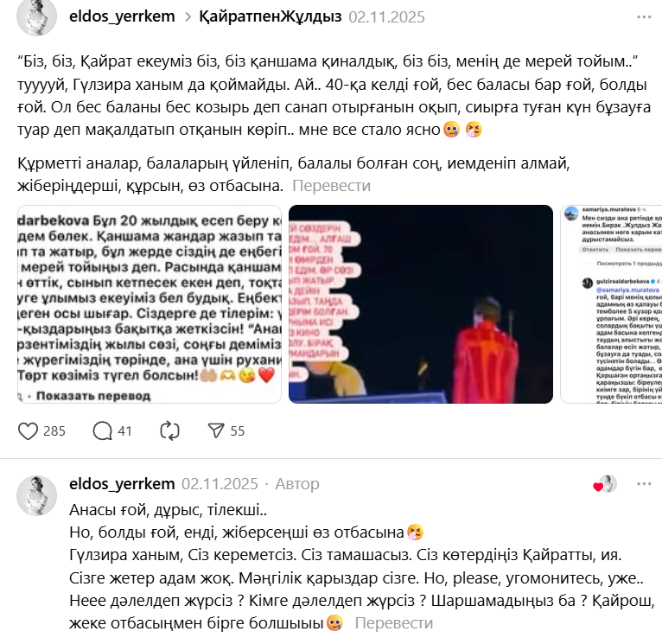Viewport: 662px width, 644px height.
Task: Share the post with the paper plane icon
Action: [x=216, y=430]
